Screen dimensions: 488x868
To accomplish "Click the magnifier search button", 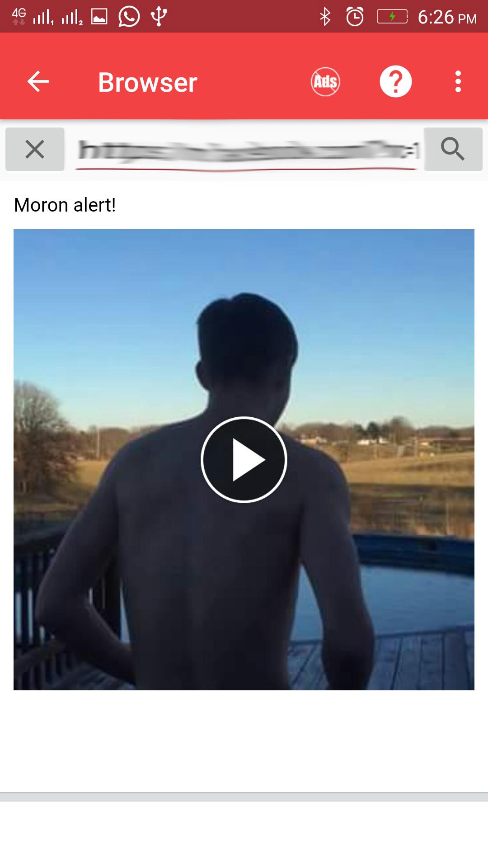I will (453, 149).
